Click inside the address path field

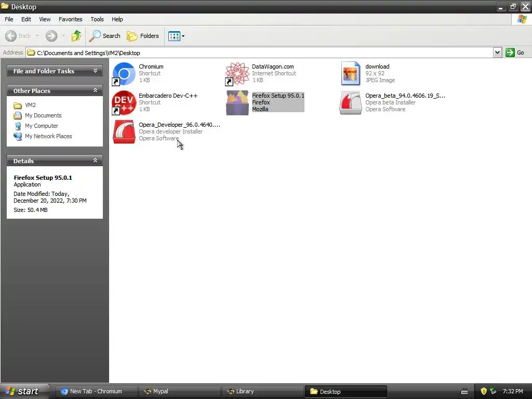click(260, 52)
